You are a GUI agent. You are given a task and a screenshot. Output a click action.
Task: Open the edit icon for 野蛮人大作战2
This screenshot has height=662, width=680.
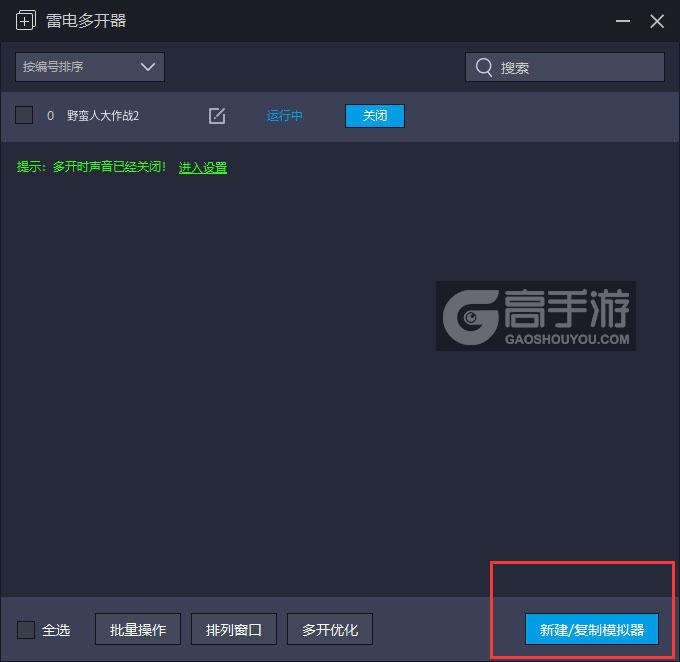pyautogui.click(x=217, y=116)
